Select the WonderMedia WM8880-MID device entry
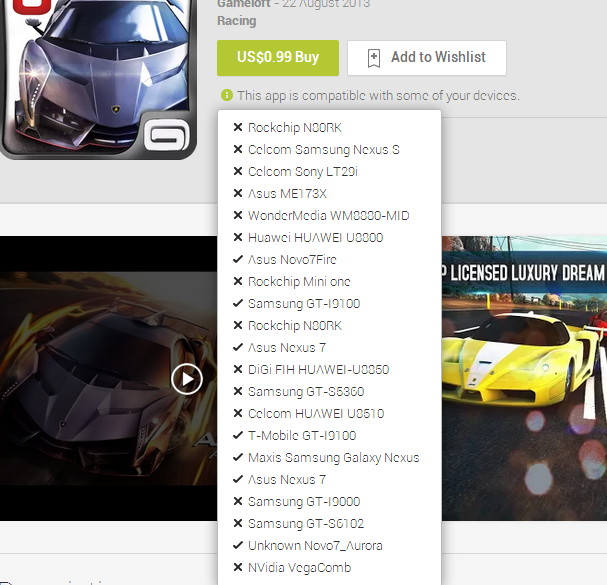The height and width of the screenshot is (585, 607). (328, 216)
